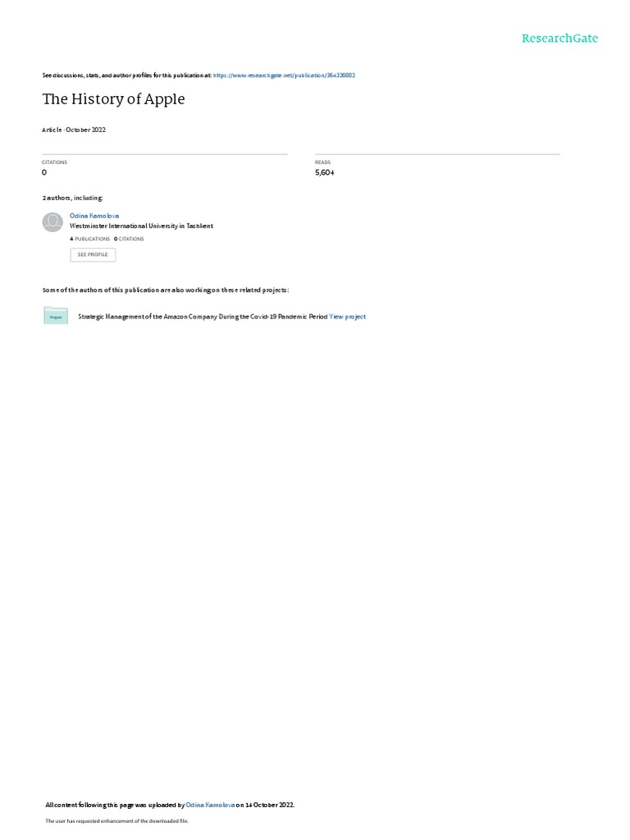Click the 0 Citations stat under author

coord(129,239)
